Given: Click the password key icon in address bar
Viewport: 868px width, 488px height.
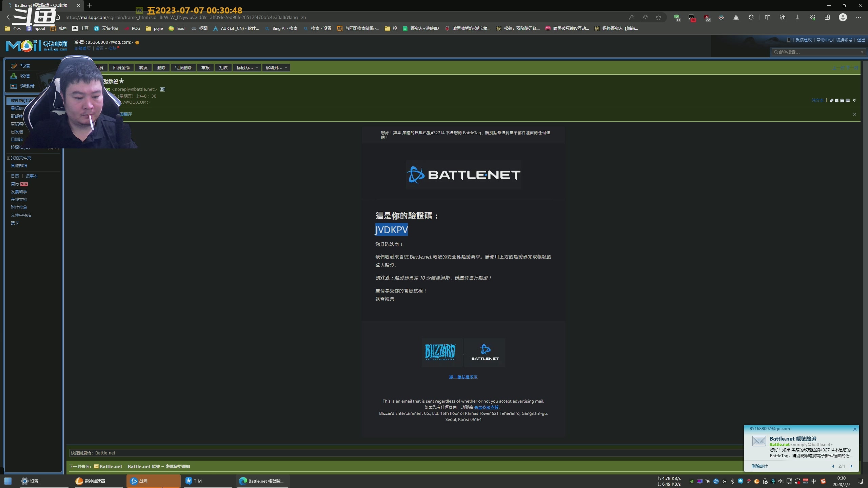Looking at the screenshot, I should pos(631,17).
